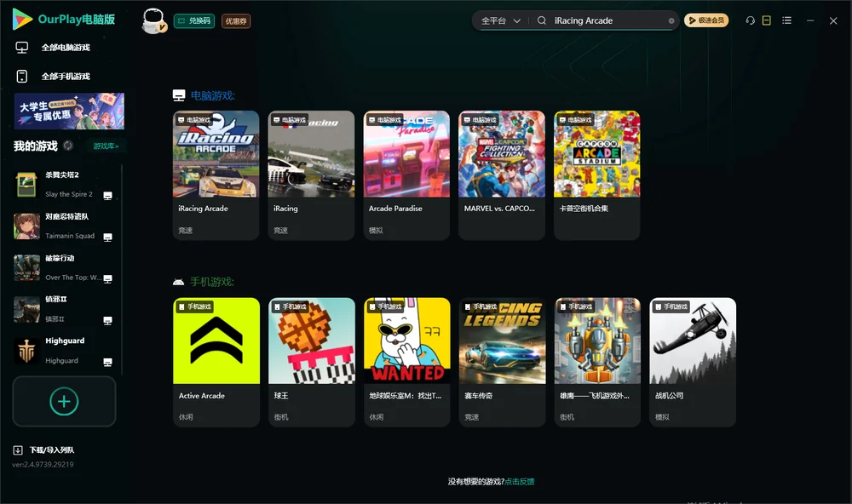The width and height of the screenshot is (852, 504).
Task: Clear the search field text
Action: pos(671,20)
